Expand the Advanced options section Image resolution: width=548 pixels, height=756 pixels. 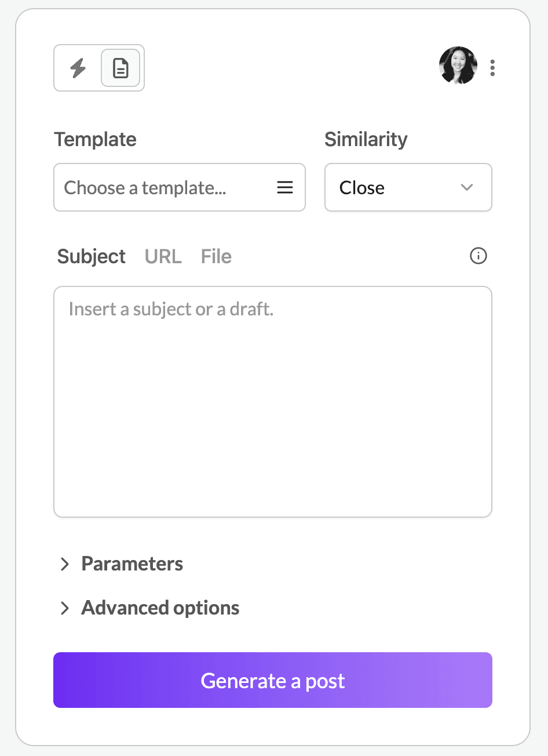(160, 608)
